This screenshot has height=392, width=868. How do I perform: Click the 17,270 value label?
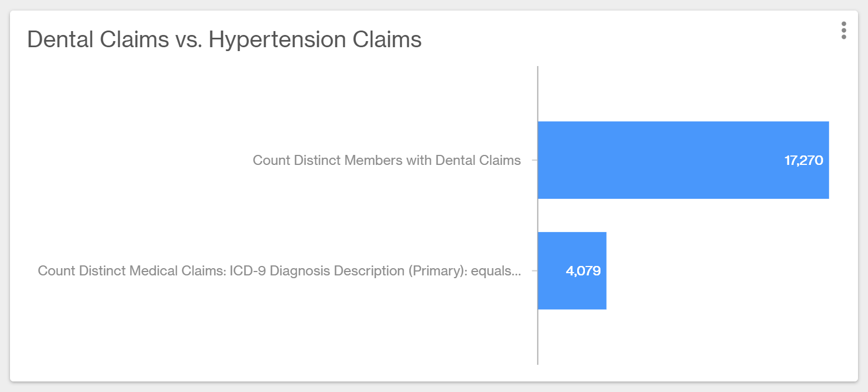(x=803, y=160)
